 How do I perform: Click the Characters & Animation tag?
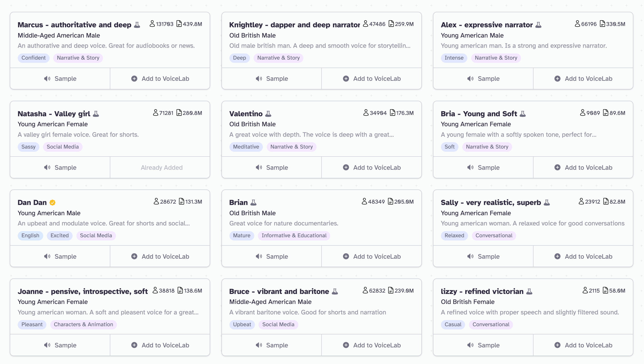pyautogui.click(x=83, y=324)
